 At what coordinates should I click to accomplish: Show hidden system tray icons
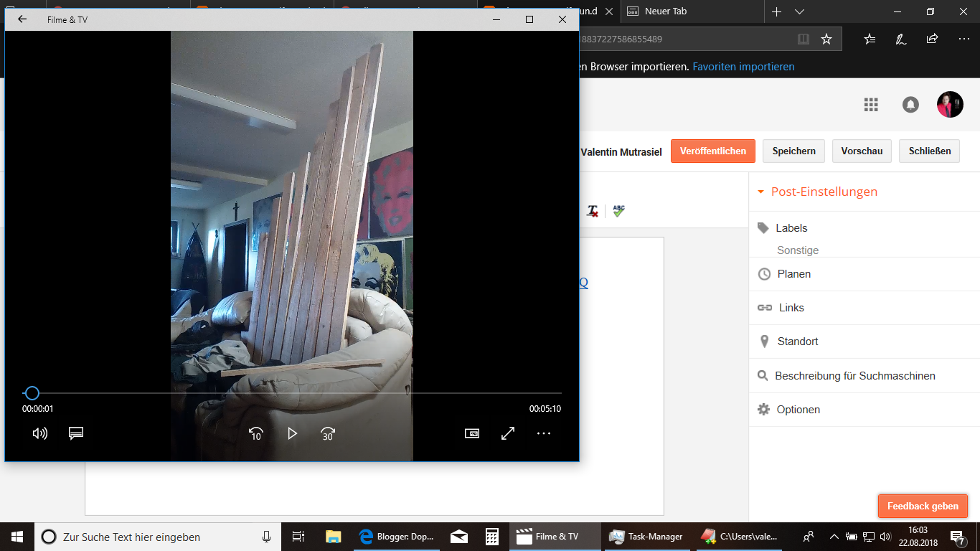click(834, 537)
